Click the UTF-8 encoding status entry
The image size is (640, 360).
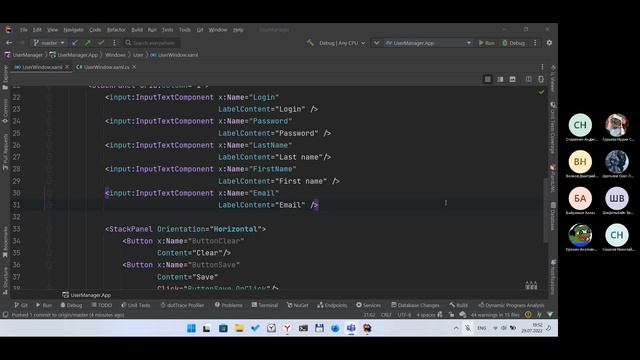click(x=404, y=315)
